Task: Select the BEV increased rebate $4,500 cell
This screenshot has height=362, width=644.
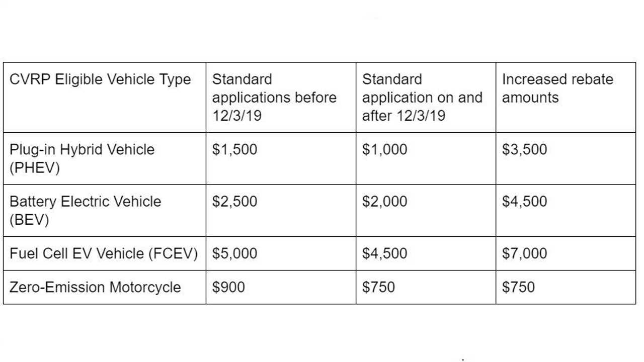Action: tap(524, 202)
